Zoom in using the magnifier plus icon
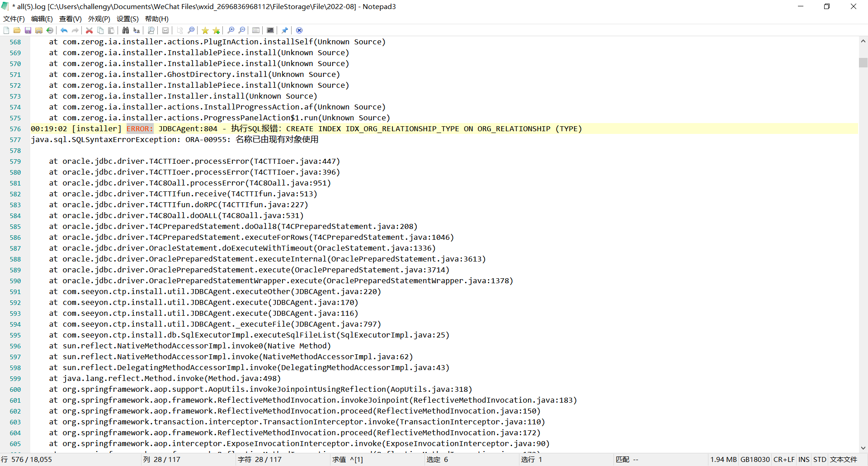 pos(231,30)
